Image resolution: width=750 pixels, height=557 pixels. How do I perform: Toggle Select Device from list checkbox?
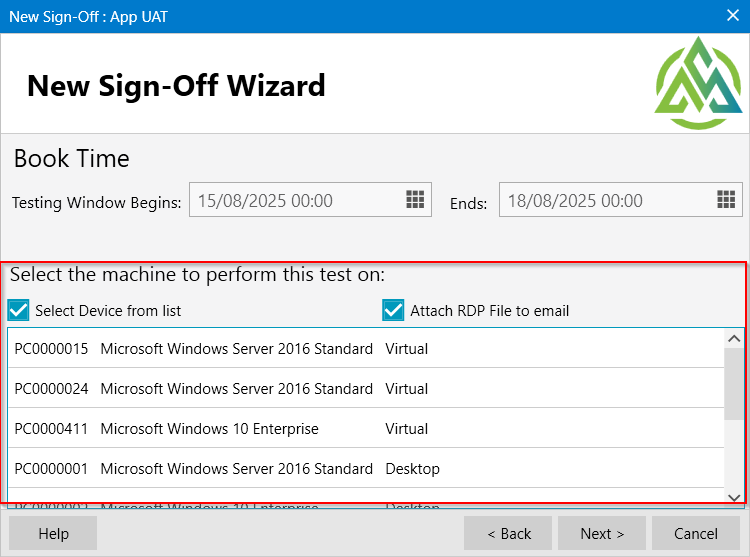click(x=19, y=310)
